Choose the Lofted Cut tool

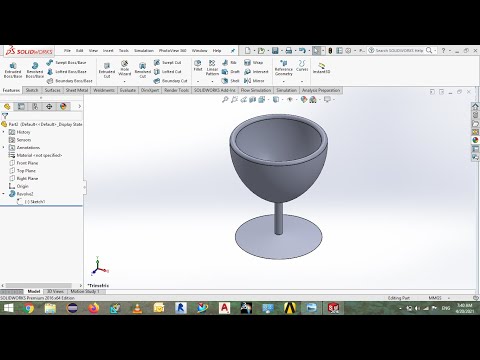[168, 71]
